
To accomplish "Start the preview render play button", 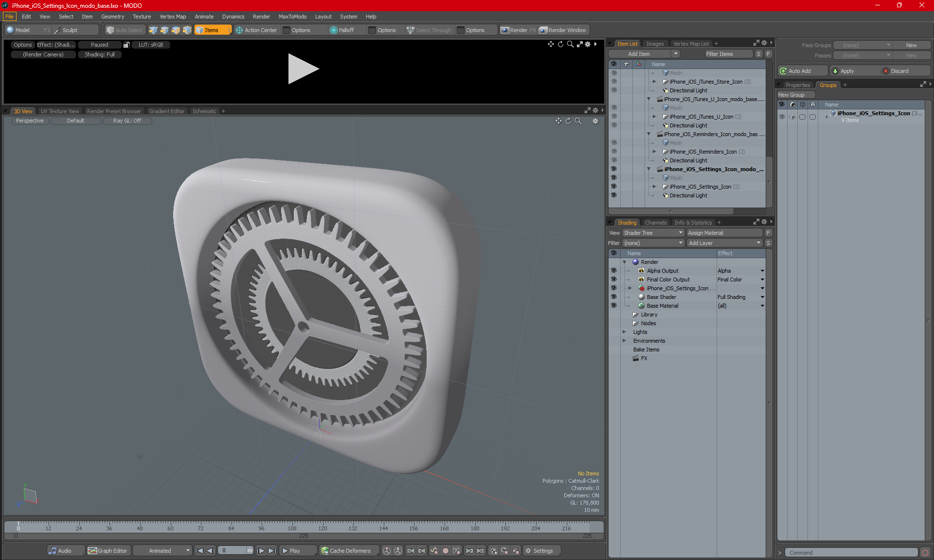I will click(303, 69).
